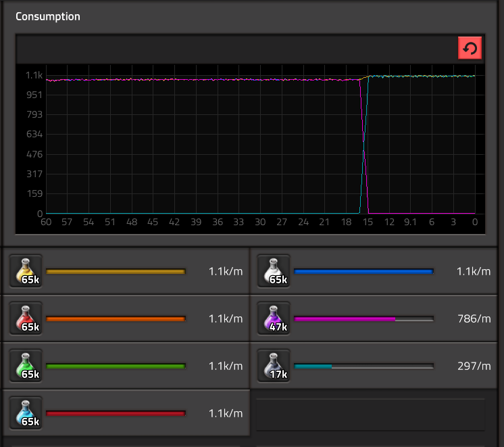Image resolution: width=504 pixels, height=447 pixels.
Task: Click the teal bar for military science pack
Action: [x=313, y=367]
